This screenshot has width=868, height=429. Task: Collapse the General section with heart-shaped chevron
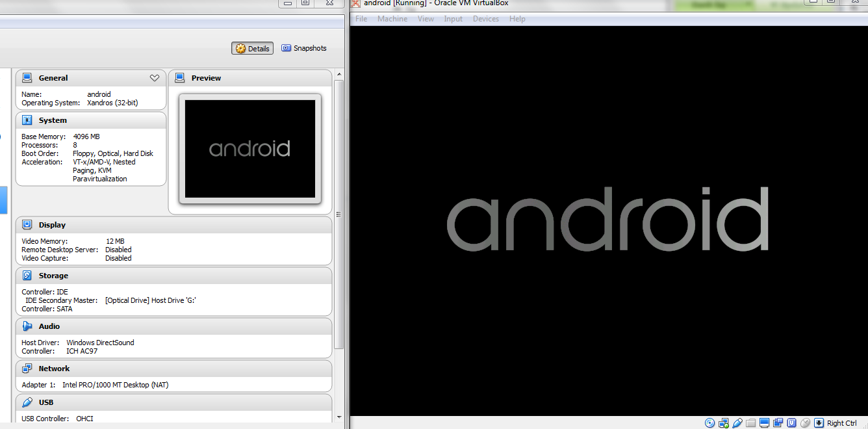click(x=155, y=78)
